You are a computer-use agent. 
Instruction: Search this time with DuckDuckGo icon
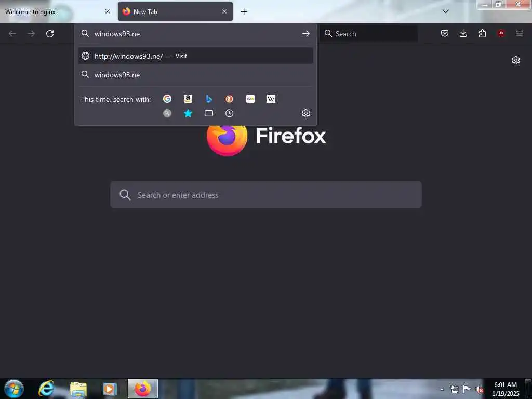[229, 99]
